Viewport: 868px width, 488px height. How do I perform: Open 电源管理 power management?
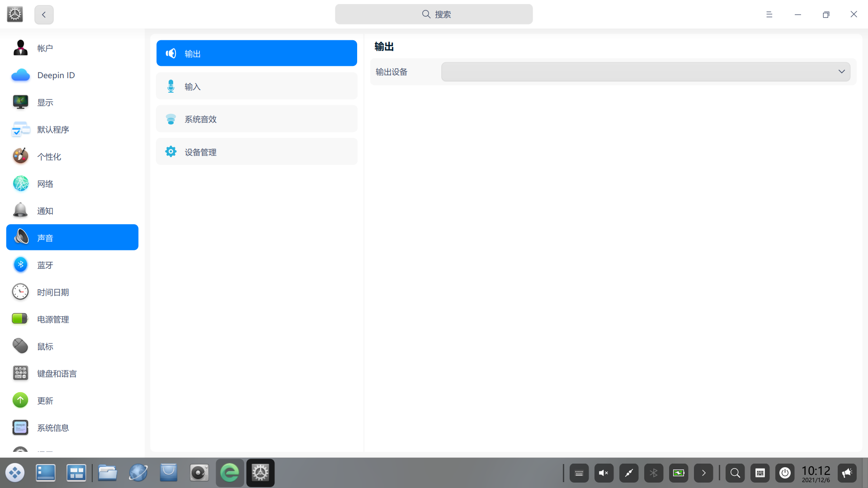click(x=53, y=319)
